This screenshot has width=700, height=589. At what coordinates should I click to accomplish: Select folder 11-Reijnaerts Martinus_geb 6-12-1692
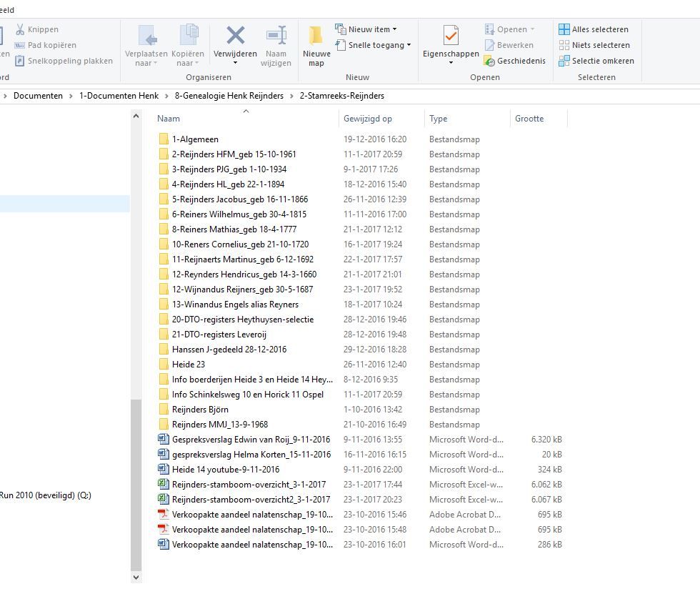(x=243, y=259)
